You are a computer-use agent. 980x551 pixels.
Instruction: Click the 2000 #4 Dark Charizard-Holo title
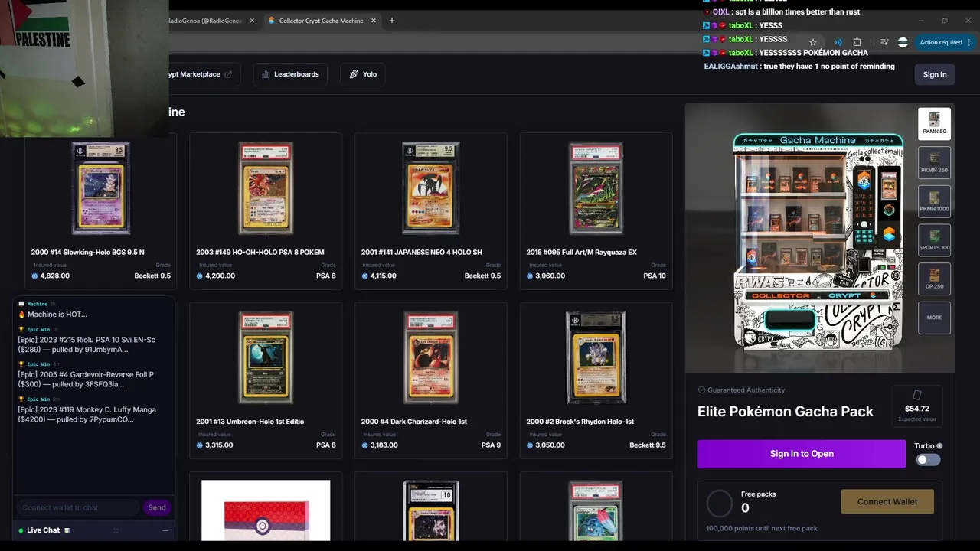(x=414, y=422)
